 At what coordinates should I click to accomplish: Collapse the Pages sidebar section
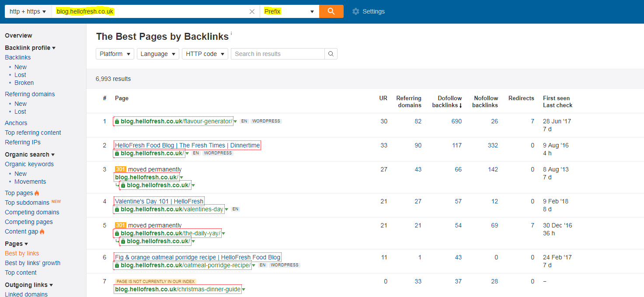tap(16, 244)
